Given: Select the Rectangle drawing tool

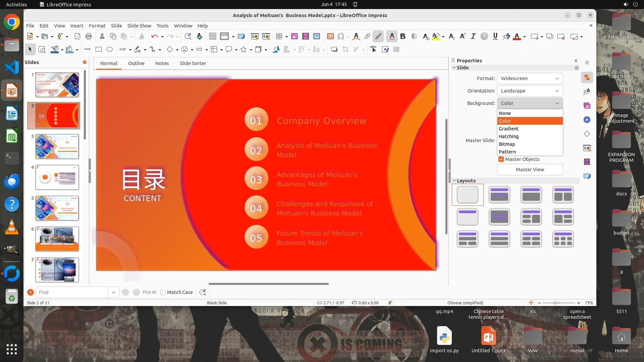Looking at the screenshot, I should click(99, 50).
